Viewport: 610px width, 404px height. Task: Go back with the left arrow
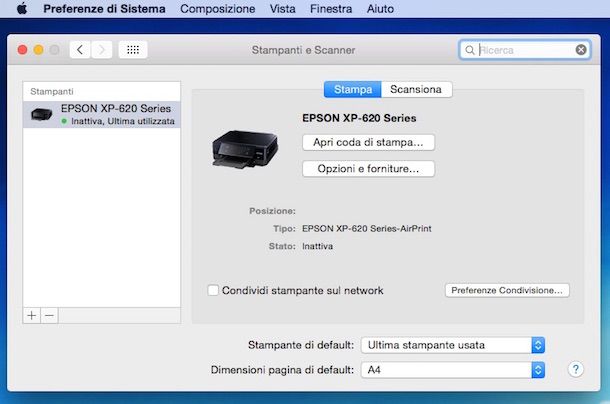[x=80, y=50]
